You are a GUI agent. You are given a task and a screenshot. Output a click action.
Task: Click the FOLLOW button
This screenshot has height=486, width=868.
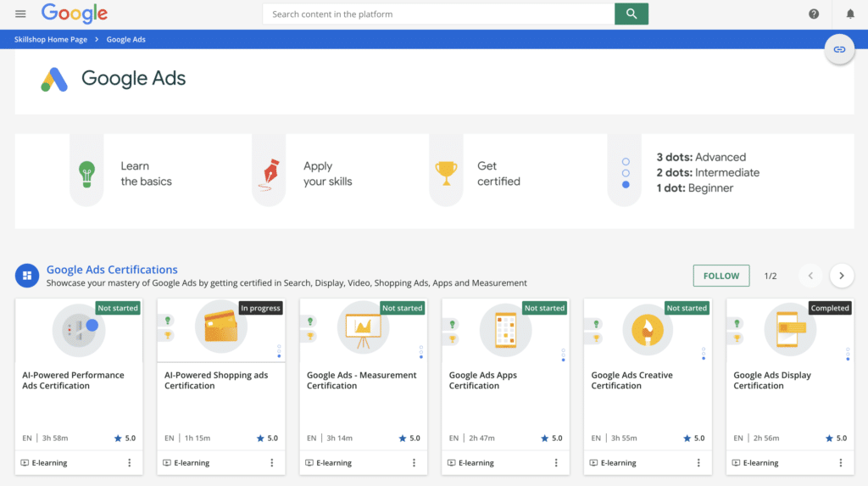pyautogui.click(x=721, y=276)
